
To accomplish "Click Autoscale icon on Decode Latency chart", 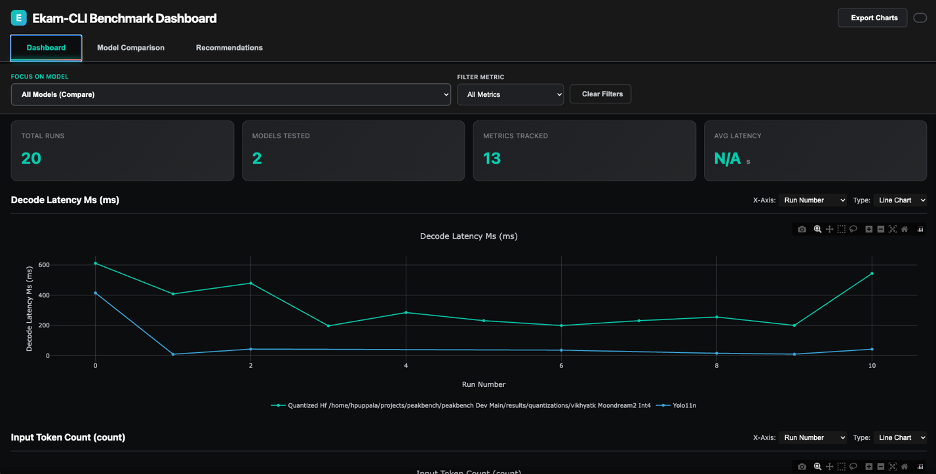I will tap(892, 229).
